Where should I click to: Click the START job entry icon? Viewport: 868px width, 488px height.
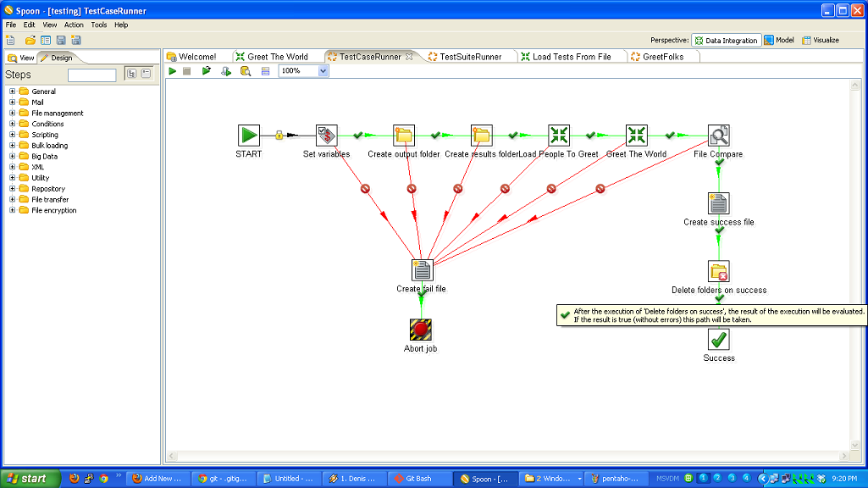[249, 136]
